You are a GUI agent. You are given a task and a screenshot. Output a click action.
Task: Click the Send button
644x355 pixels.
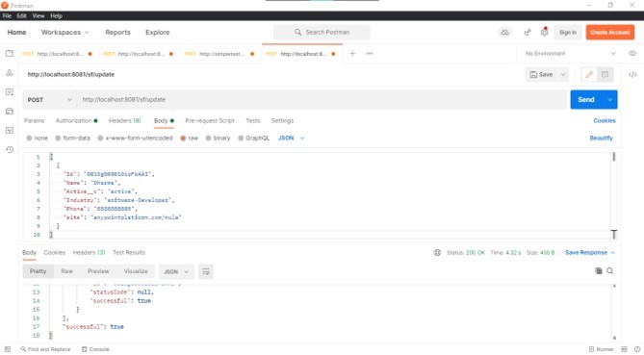586,100
